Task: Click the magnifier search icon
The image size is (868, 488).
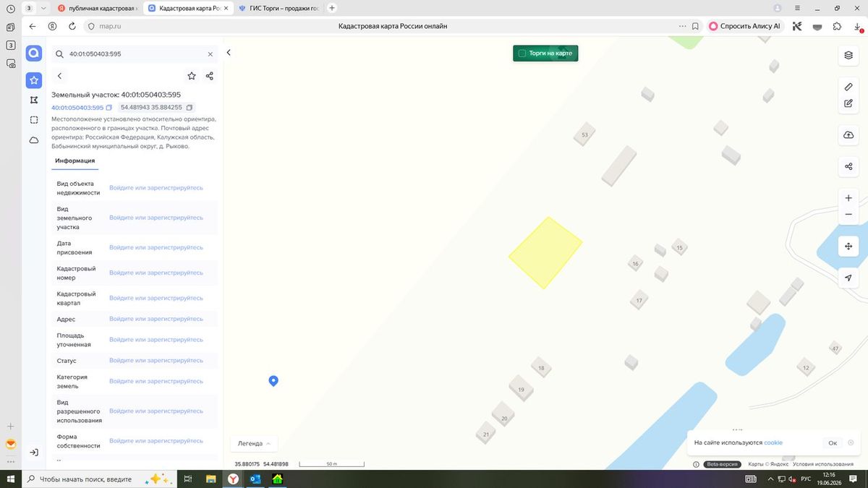Action: [60, 54]
